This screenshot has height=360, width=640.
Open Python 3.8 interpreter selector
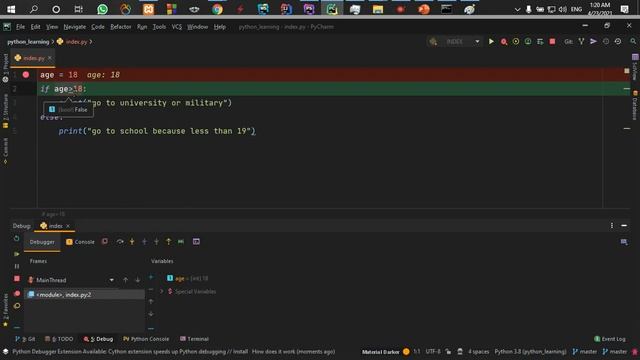tap(530, 351)
